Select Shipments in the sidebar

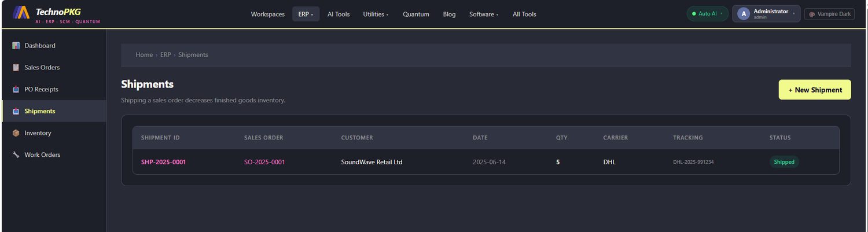point(54,111)
